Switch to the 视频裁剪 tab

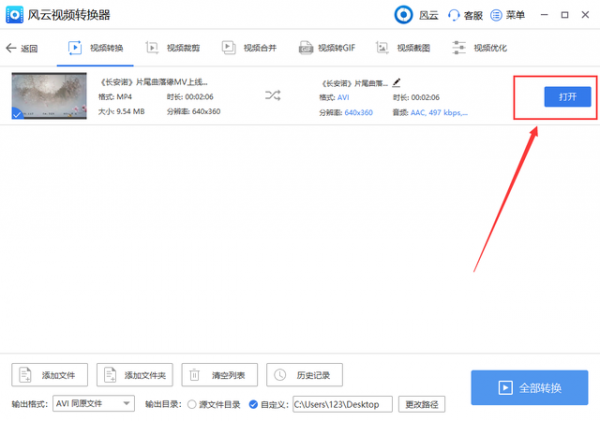(173, 48)
